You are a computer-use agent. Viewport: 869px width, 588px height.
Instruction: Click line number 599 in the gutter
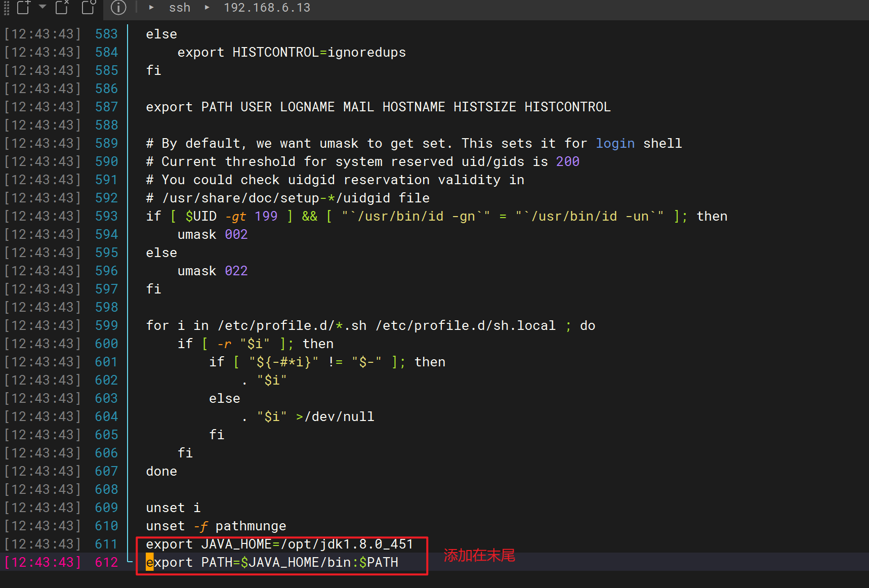point(106,325)
